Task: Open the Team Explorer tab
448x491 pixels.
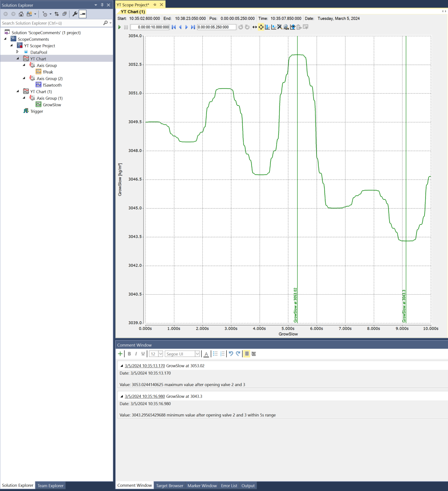Action: tap(50, 486)
